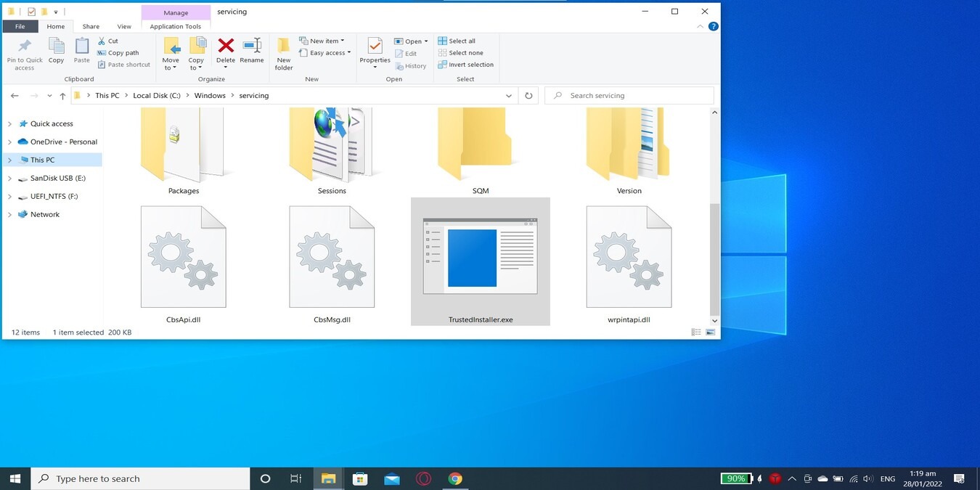Create a New folder using the ribbon icon
Viewport: 980px width, 490px height.
click(283, 51)
